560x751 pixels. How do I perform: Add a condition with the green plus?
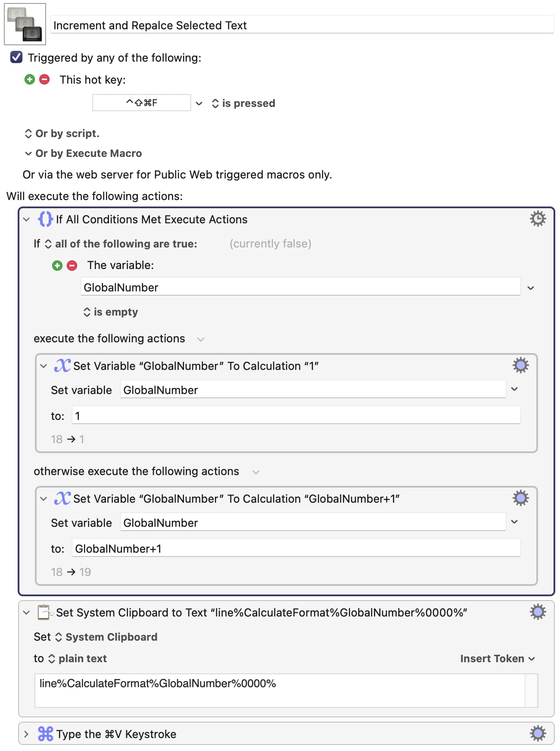click(57, 266)
